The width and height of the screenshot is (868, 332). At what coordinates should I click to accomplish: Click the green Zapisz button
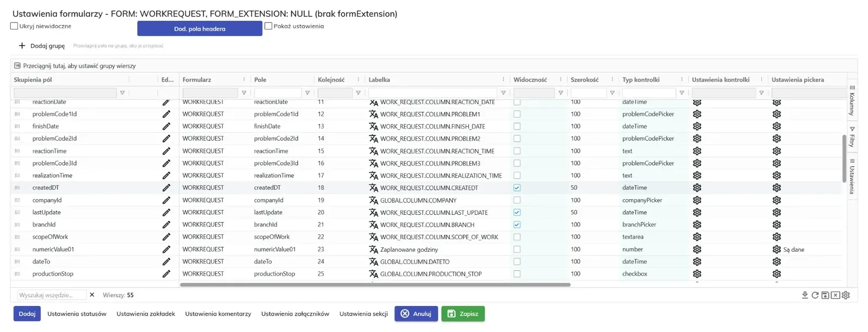click(x=463, y=314)
